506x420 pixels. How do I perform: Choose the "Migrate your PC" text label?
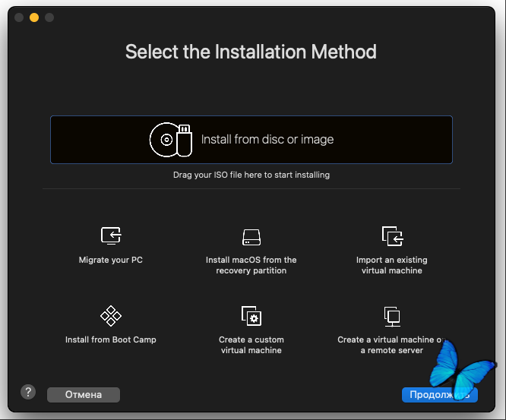coord(111,260)
